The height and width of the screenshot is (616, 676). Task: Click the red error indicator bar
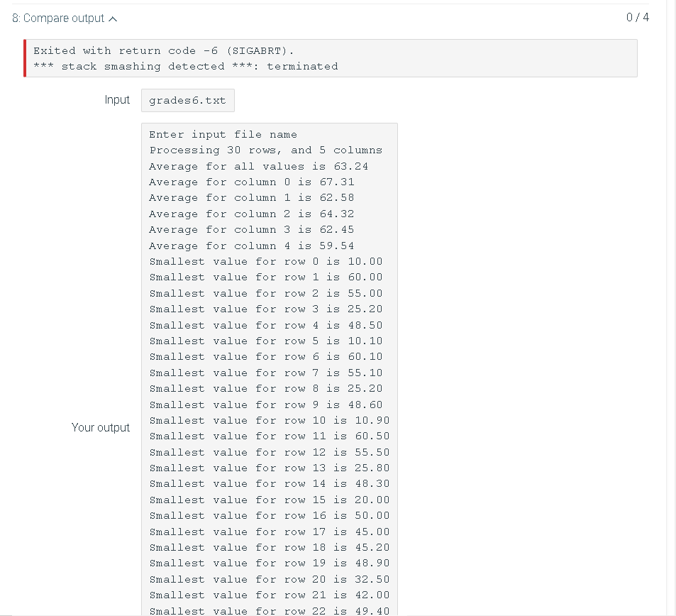26,58
